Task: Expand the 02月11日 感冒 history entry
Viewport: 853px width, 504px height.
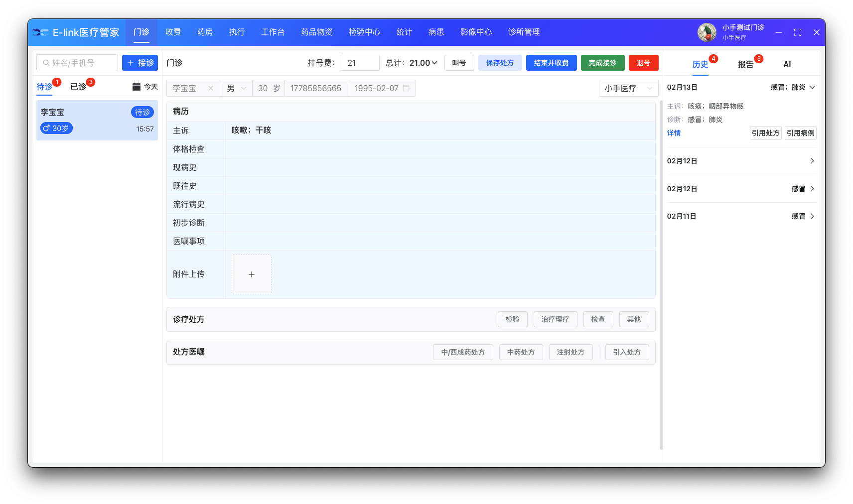Action: [x=812, y=216]
